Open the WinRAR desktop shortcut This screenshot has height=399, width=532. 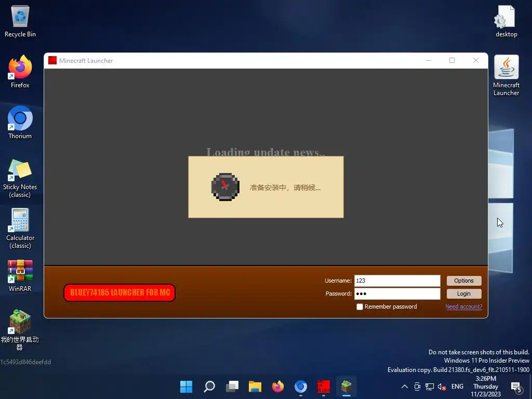tap(20, 275)
